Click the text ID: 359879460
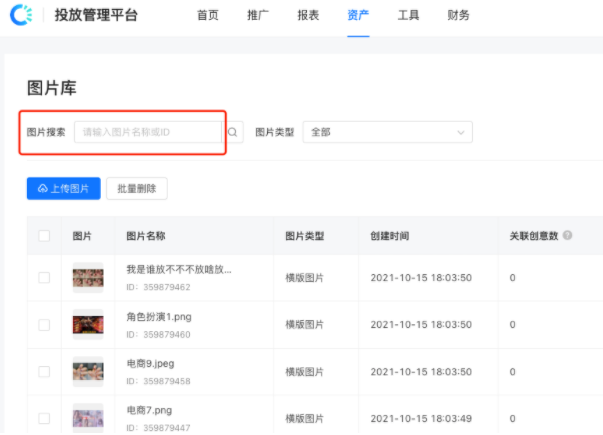 pos(158,335)
